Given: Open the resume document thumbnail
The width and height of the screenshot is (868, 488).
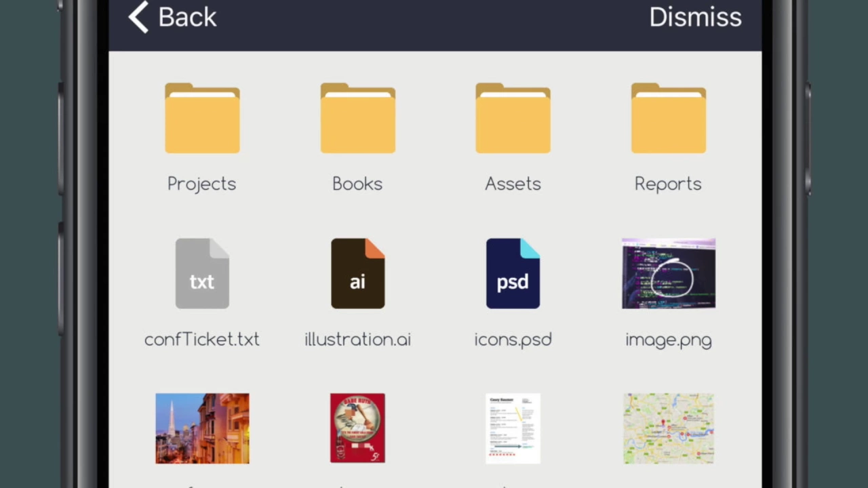Looking at the screenshot, I should pos(513,428).
